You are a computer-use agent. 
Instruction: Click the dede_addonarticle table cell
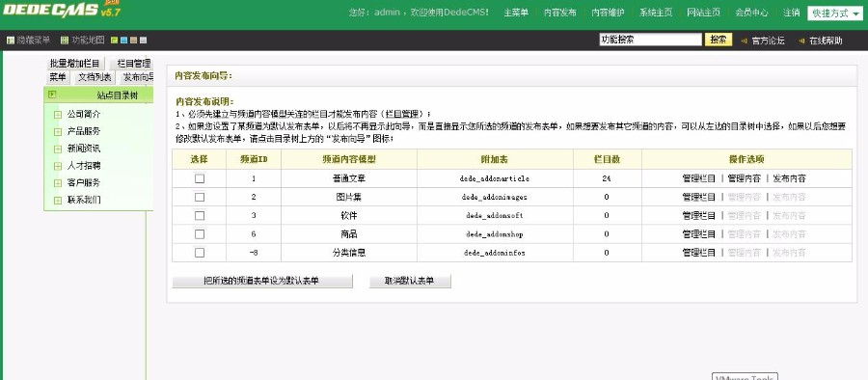[495, 178]
